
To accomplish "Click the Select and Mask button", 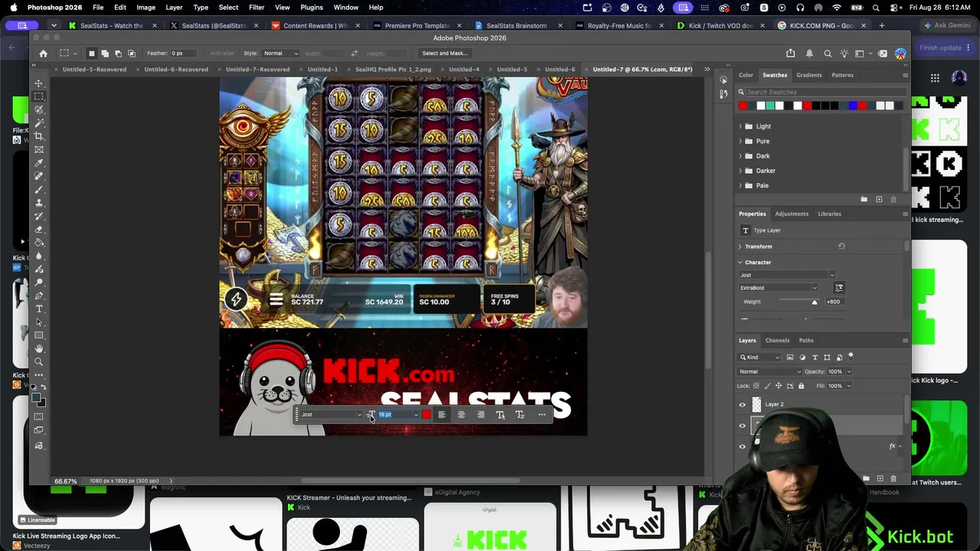I will 445,54.
